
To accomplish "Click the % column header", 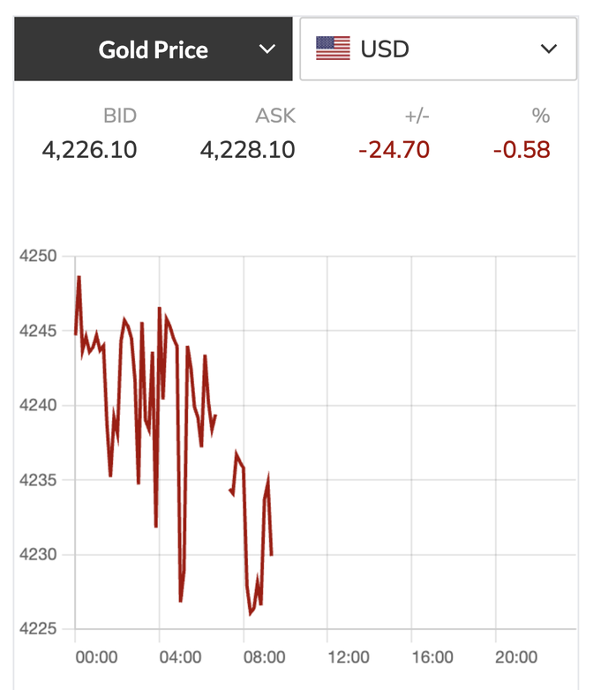I will 540,116.
